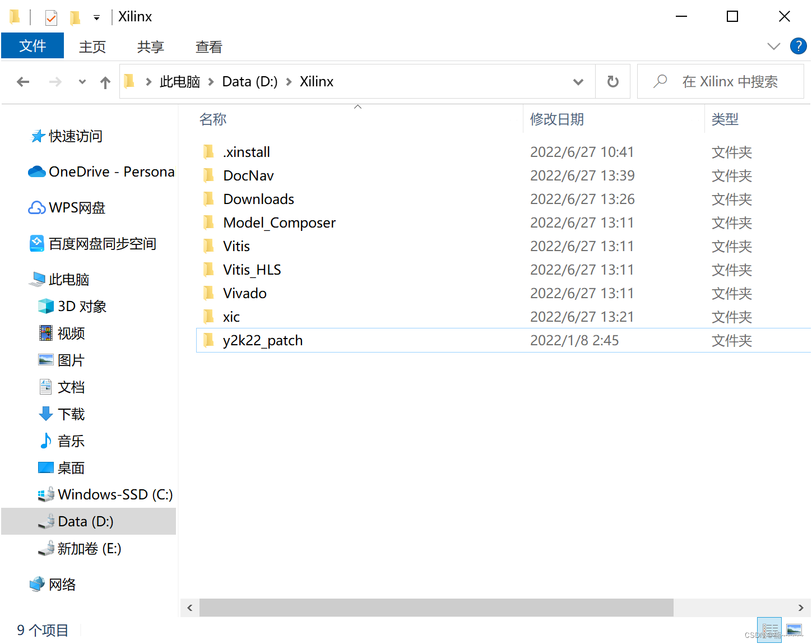
Task: Click the Vivado folder name
Action: (245, 293)
